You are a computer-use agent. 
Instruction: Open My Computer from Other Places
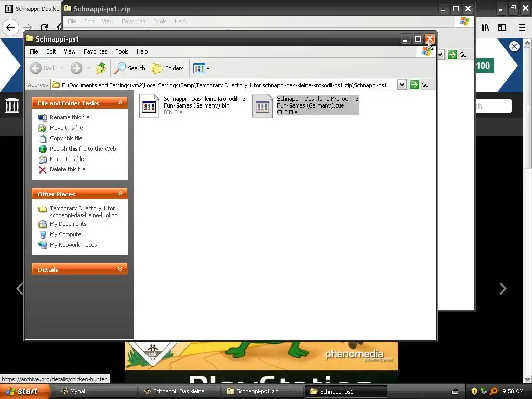point(66,234)
